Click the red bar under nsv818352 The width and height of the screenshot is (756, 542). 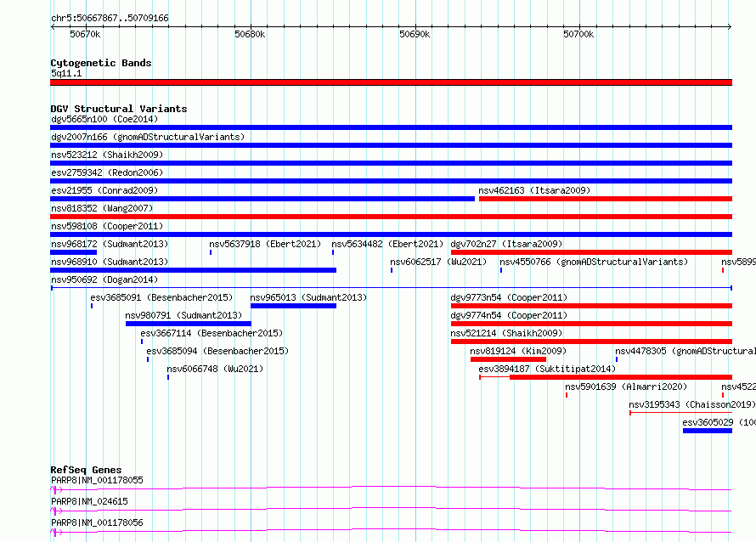pyautogui.click(x=391, y=217)
